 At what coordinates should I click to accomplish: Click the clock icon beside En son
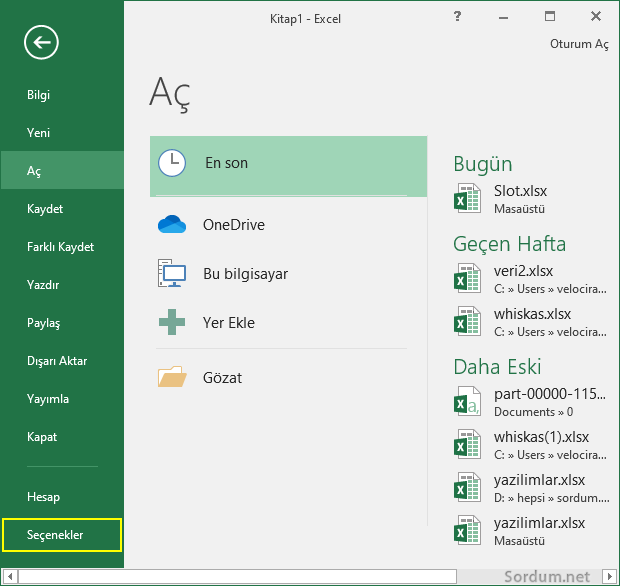point(172,163)
